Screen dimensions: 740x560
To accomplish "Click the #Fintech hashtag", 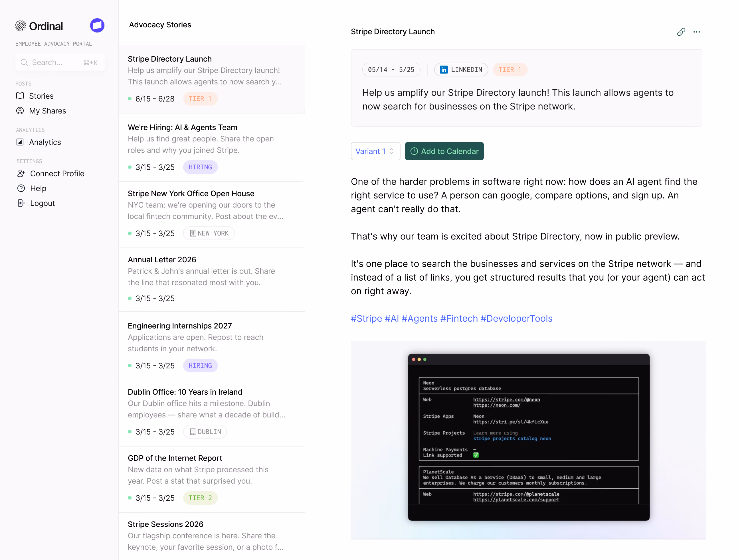I will (x=459, y=318).
